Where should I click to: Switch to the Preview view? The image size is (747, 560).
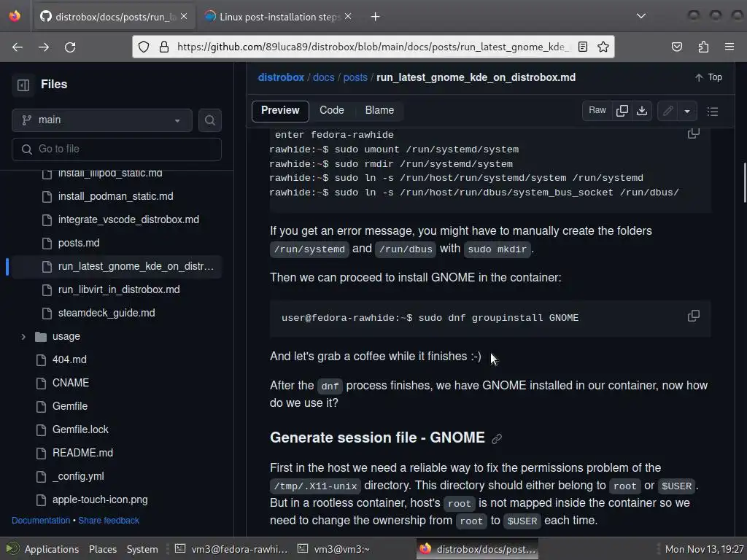point(280,111)
